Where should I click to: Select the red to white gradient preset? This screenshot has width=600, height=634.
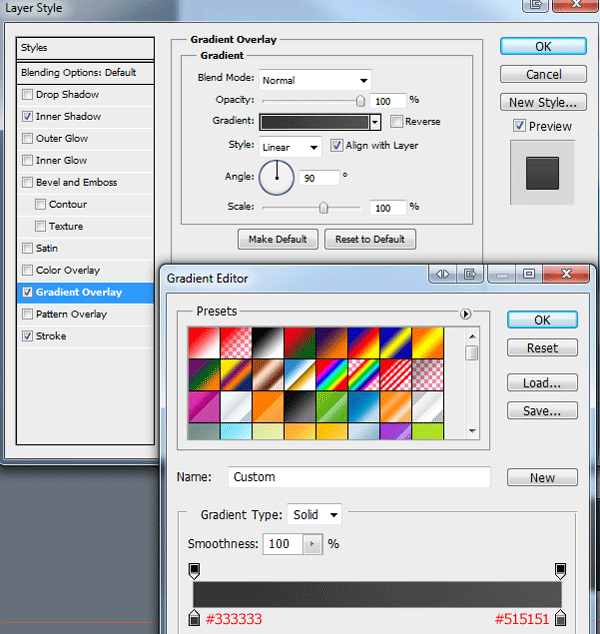tap(204, 343)
